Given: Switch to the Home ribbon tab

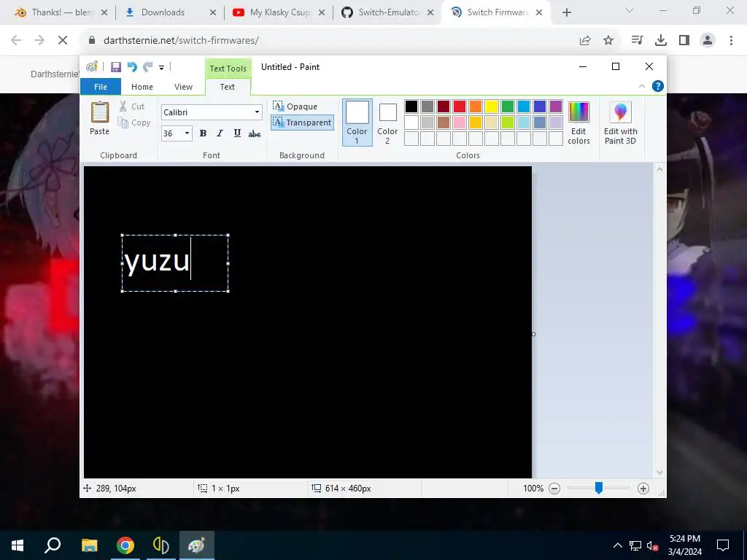Looking at the screenshot, I should click(x=142, y=87).
